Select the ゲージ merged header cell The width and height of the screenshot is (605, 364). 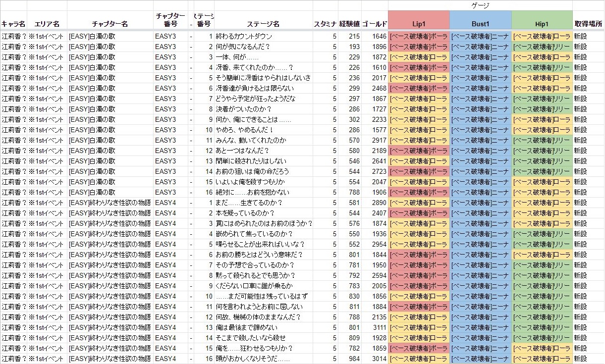480,5
